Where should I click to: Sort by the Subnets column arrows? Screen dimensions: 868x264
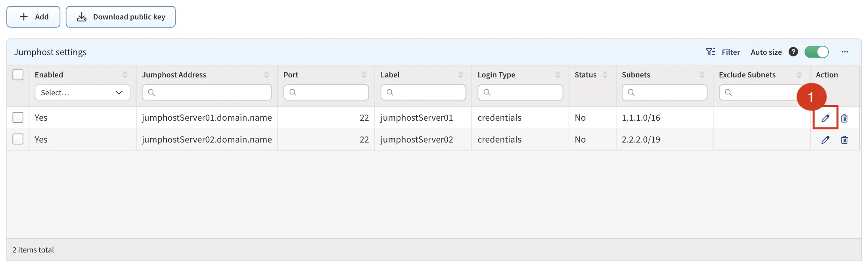click(702, 75)
